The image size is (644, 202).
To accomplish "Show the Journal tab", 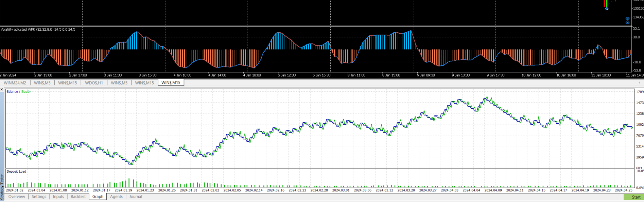I will pyautogui.click(x=136, y=197).
